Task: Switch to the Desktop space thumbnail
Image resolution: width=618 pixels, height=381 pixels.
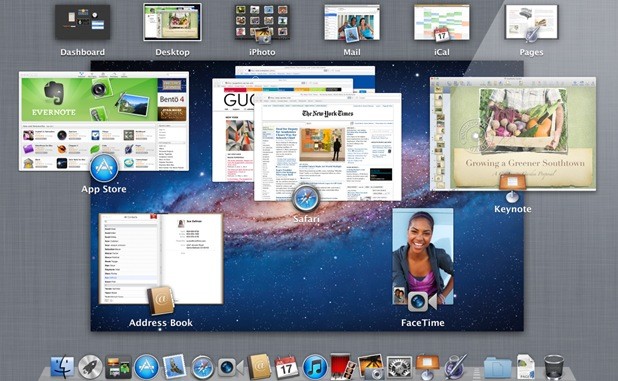Action: point(172,22)
